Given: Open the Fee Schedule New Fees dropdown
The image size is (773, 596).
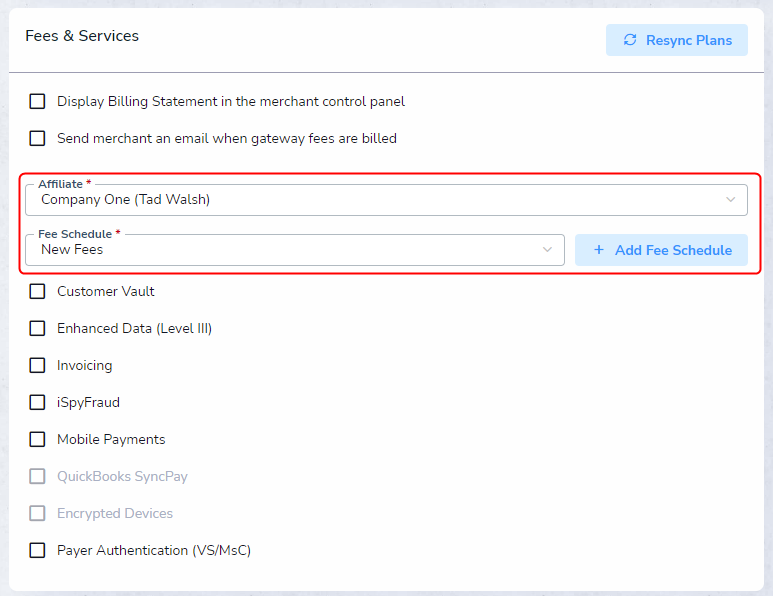Looking at the screenshot, I should pyautogui.click(x=295, y=249).
